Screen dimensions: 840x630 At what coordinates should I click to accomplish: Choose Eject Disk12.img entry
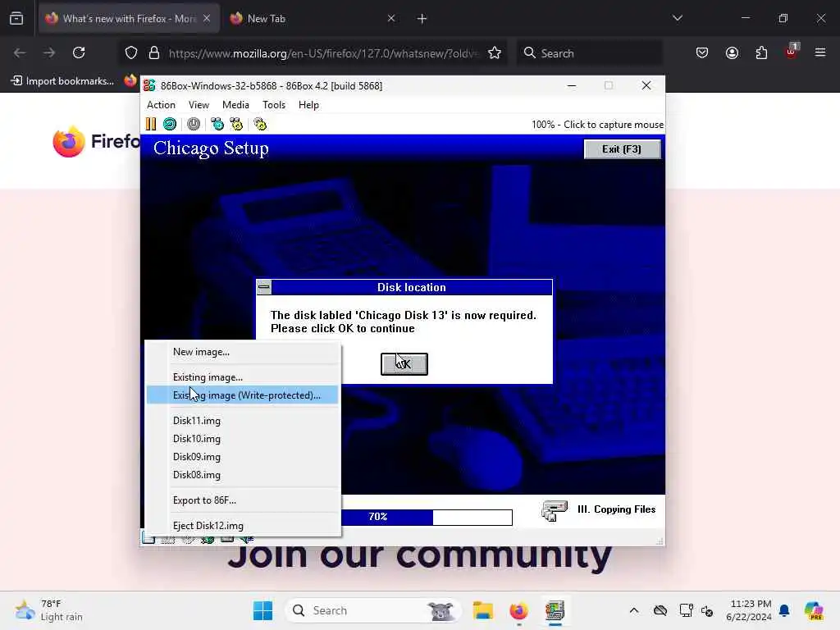tap(243, 526)
